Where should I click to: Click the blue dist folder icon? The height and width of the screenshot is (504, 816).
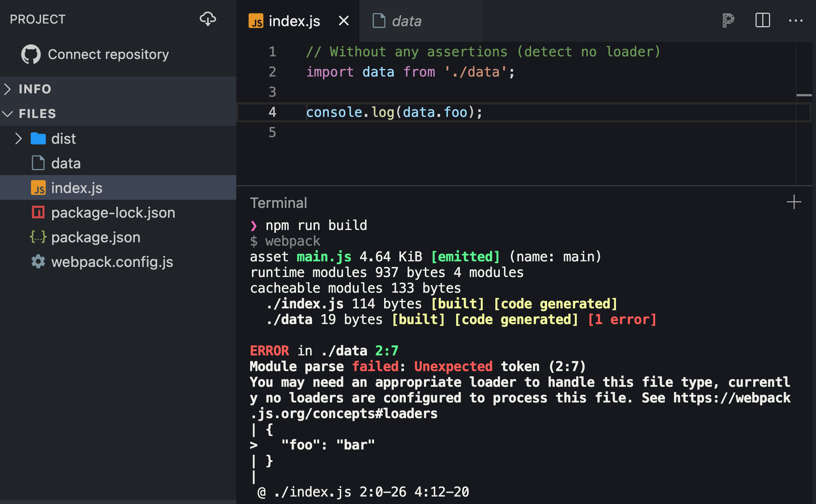[x=38, y=139]
